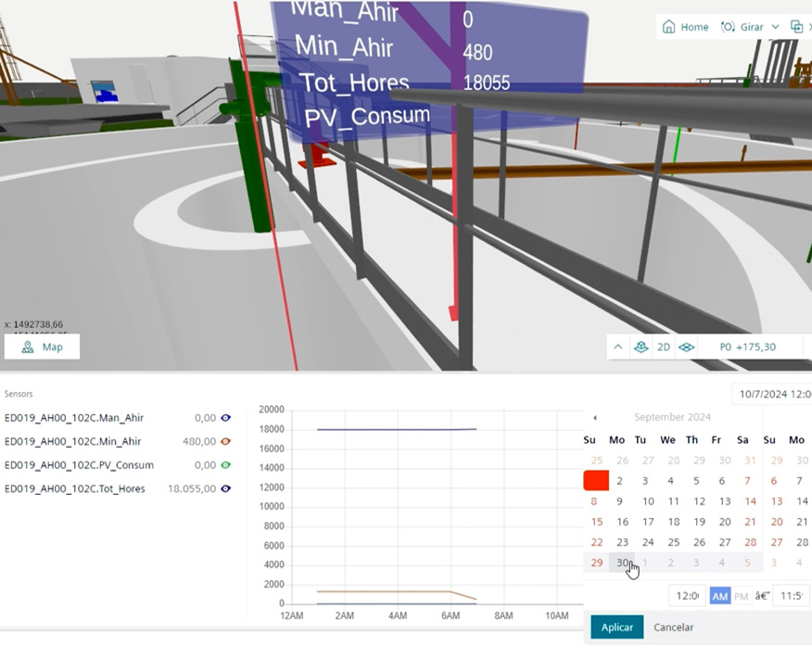812x646 pixels.
Task: Toggle visibility of the Min_Ahir sensor
Action: pyautogui.click(x=225, y=441)
